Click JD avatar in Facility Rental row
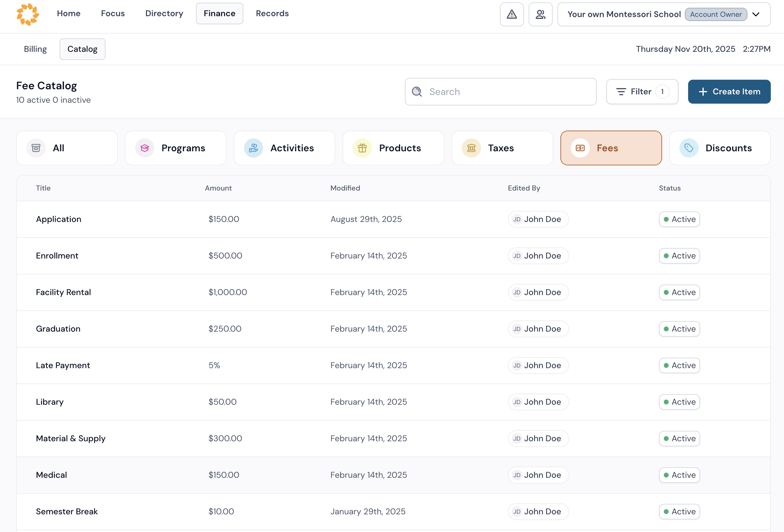Image resolution: width=784 pixels, height=532 pixels. pyautogui.click(x=517, y=292)
